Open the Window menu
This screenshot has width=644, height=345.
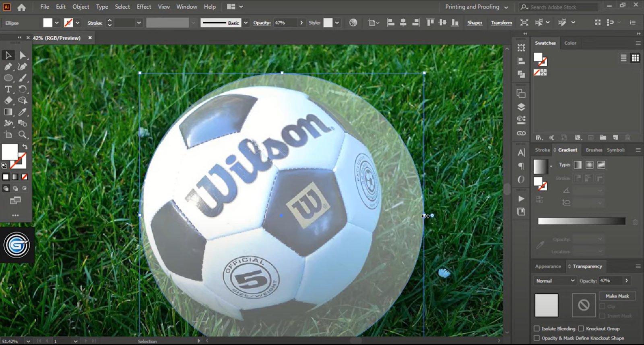pos(187,7)
